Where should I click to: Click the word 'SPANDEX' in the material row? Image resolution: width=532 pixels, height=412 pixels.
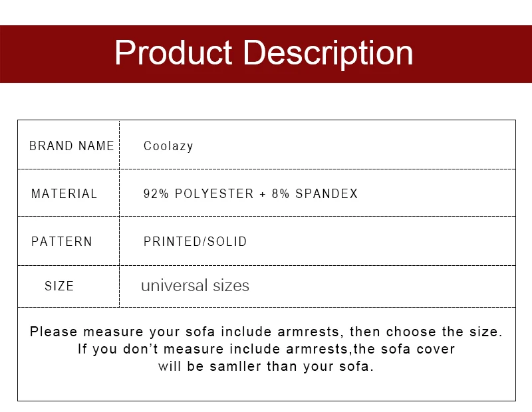pyautogui.click(x=327, y=194)
